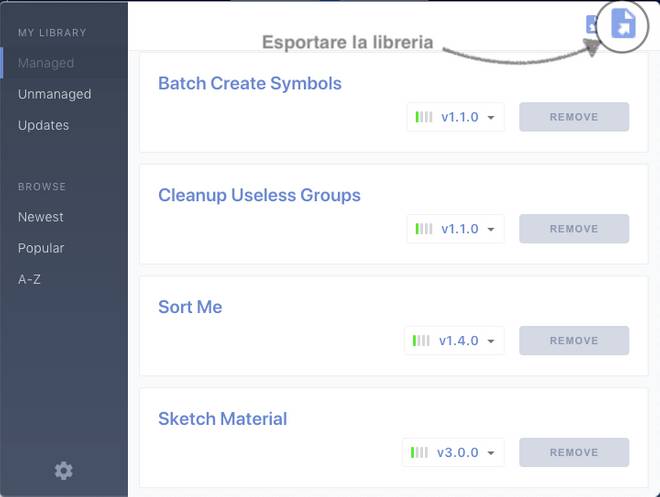This screenshot has width=660, height=497.
Task: Open the Updates section
Action: tap(43, 125)
